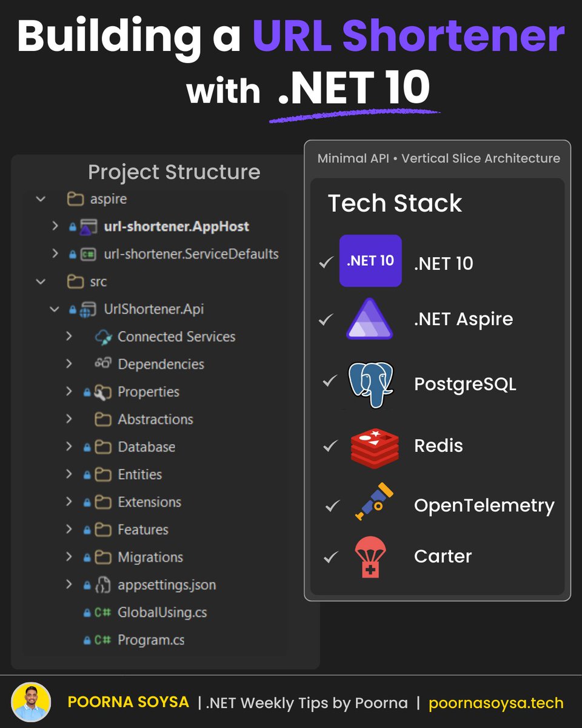Expand the Connected Services node chevron
582x728 pixels.
[69, 336]
